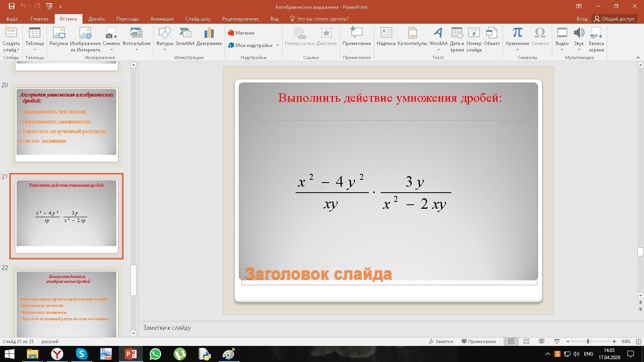644x362 pixels.
Task: Open File Explorer from the taskbar
Action: 32,354
